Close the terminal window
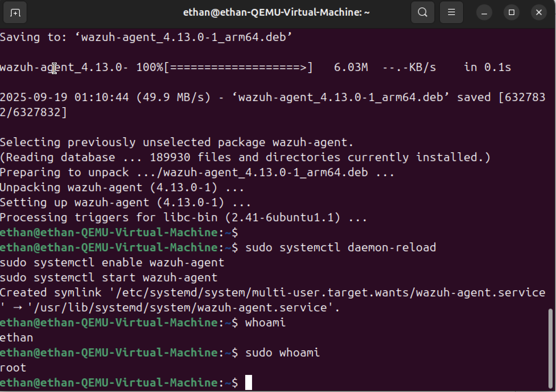The image size is (556, 392). 539,13
